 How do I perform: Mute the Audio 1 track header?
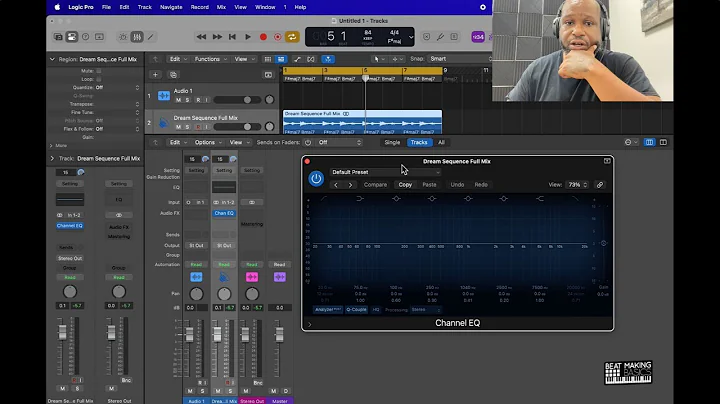click(179, 100)
